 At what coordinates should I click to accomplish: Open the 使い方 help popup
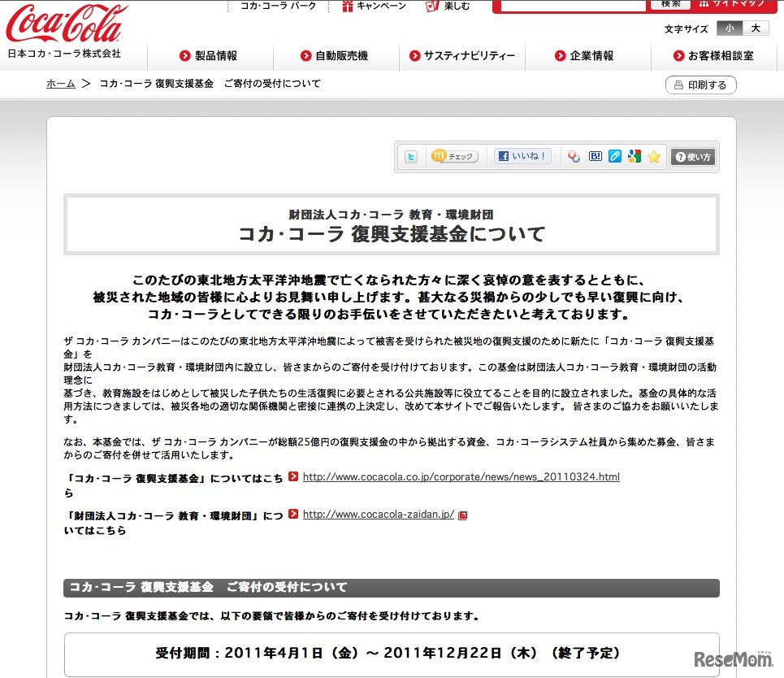coord(692,156)
